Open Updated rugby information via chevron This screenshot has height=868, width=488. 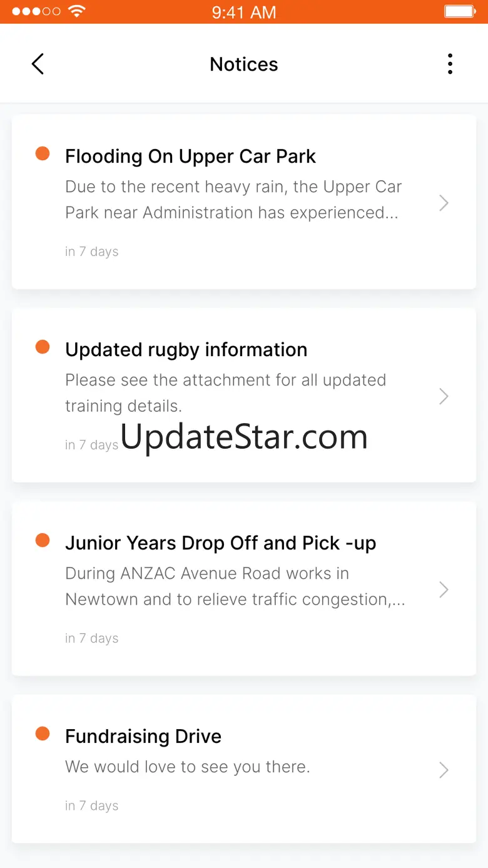444,396
